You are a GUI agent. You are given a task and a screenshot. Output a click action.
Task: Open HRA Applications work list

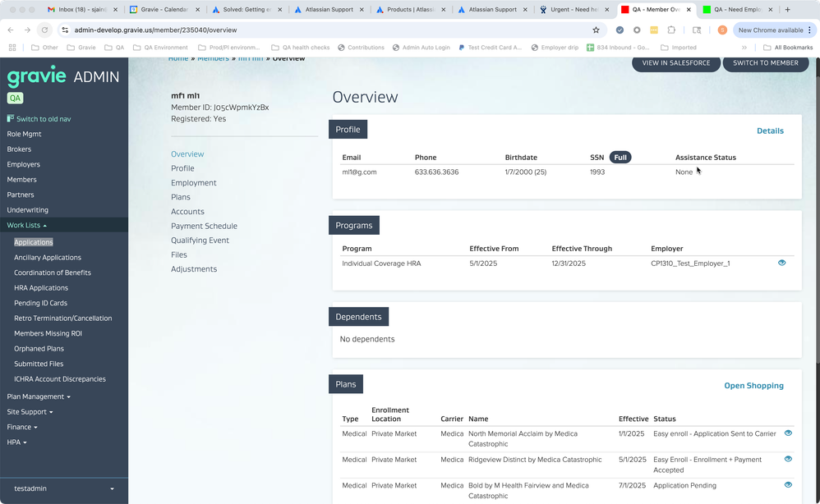41,288
